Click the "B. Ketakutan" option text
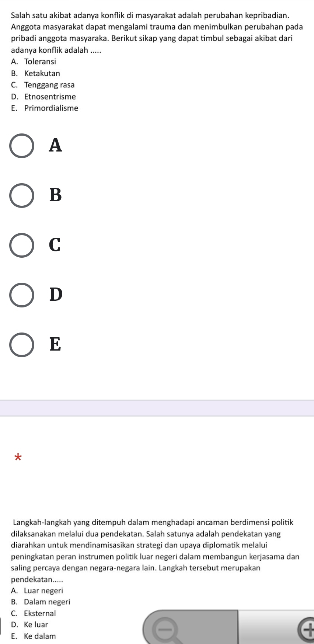314x644 pixels. point(35,73)
